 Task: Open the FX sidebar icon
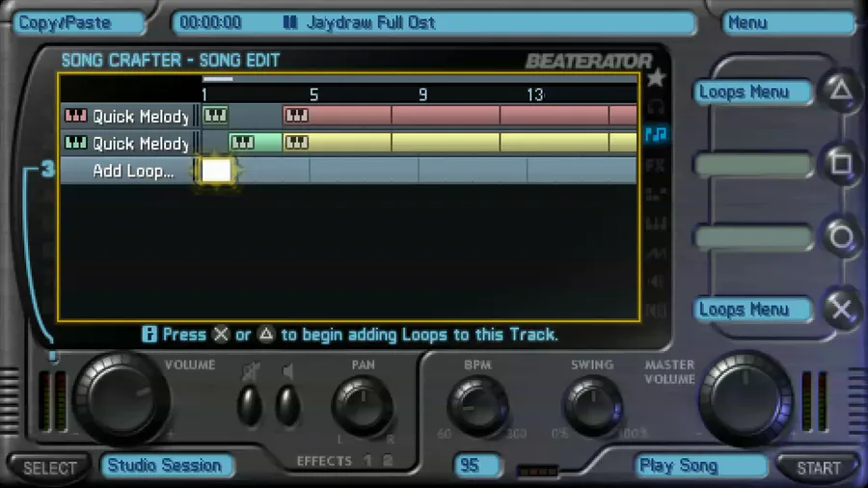tap(656, 165)
